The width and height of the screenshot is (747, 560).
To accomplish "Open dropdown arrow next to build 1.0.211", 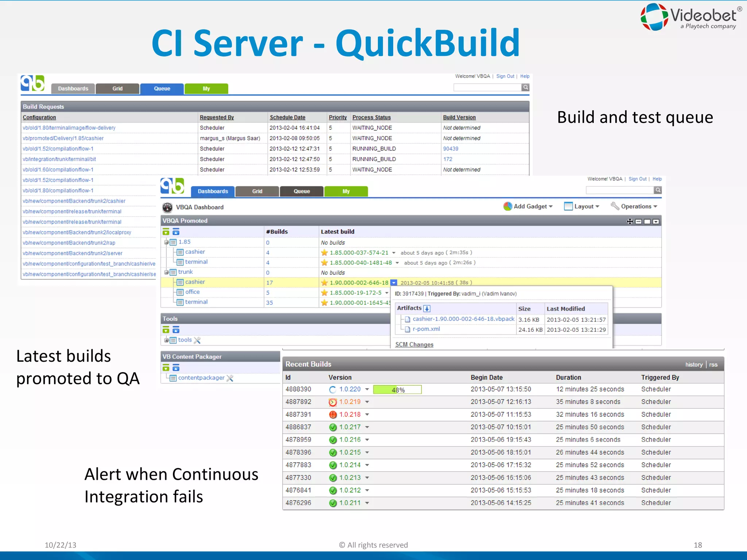I will coord(367,503).
